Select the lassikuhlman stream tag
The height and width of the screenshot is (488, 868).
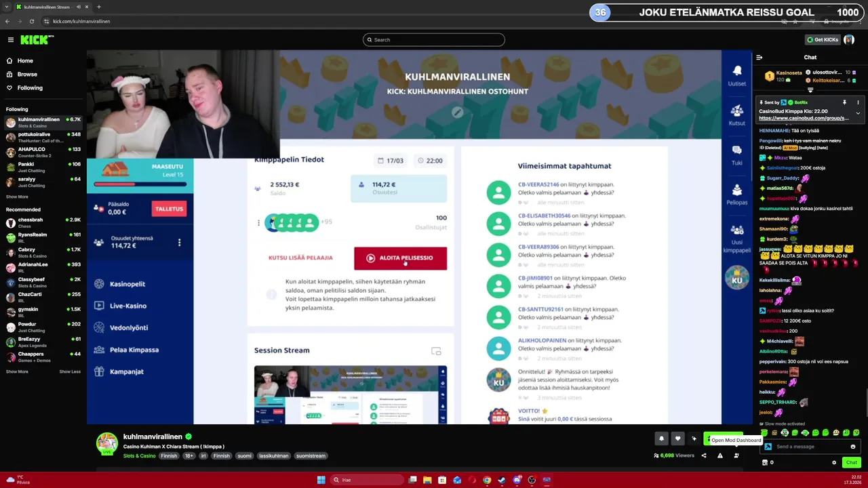pos(273,456)
